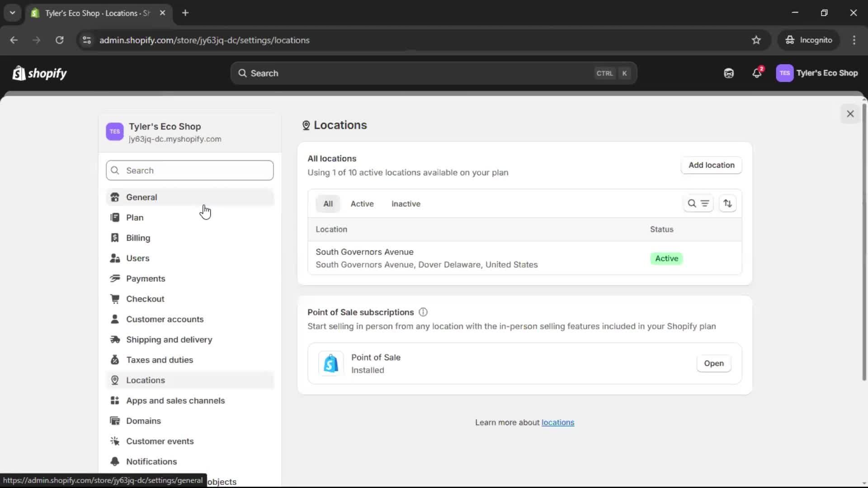Viewport: 868px width, 488px height.
Task: Click the Point of Sale app icon
Action: 331,363
